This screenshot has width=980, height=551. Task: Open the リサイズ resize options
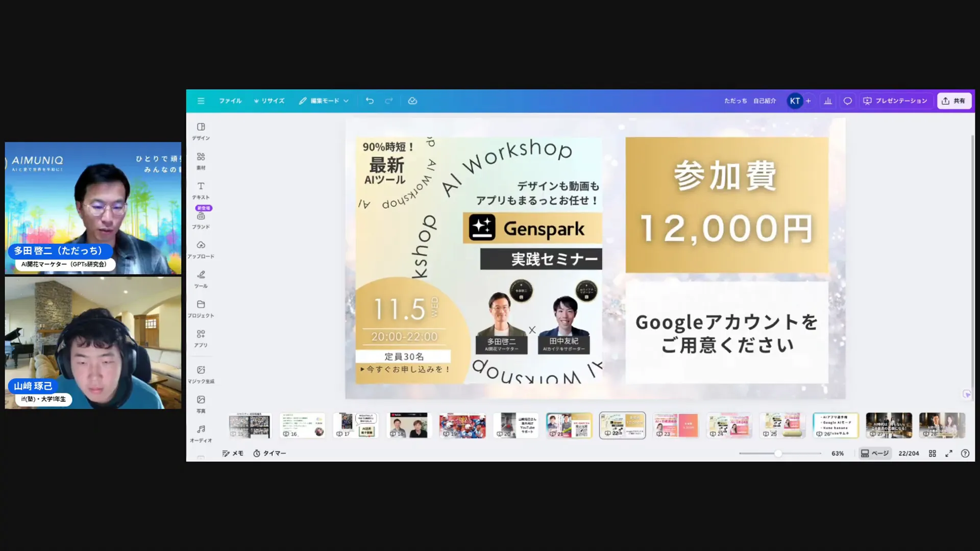[269, 101]
